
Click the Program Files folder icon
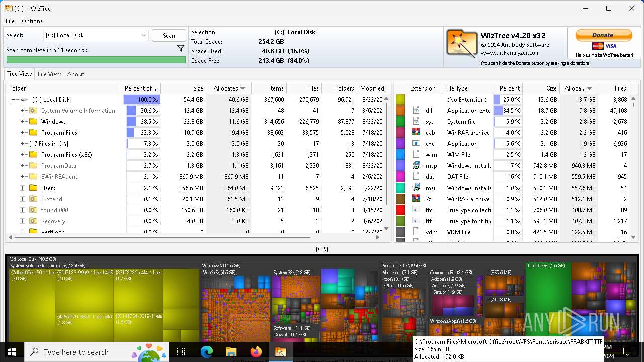[x=33, y=132]
